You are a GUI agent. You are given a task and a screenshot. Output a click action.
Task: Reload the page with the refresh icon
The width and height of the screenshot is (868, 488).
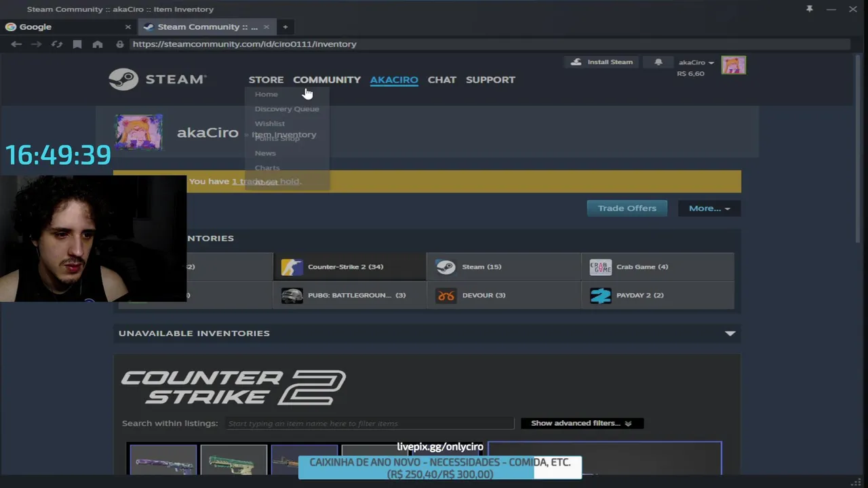click(x=57, y=44)
